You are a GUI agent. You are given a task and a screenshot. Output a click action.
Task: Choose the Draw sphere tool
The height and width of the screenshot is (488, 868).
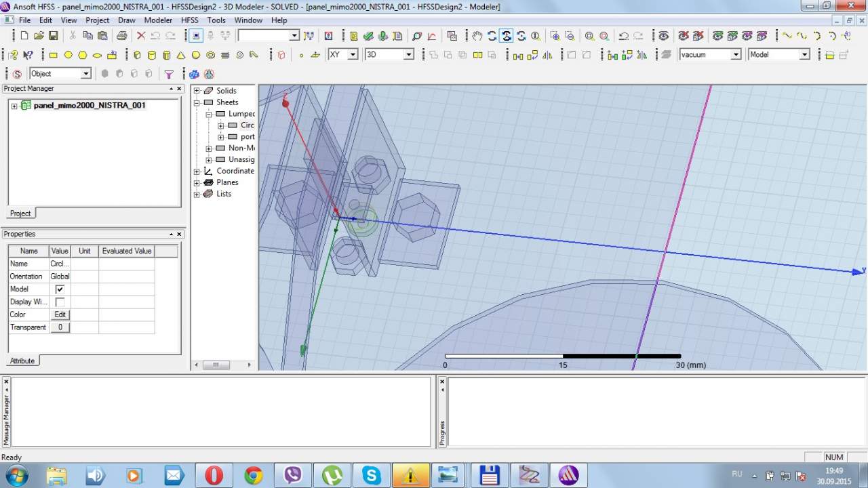pyautogui.click(x=196, y=55)
